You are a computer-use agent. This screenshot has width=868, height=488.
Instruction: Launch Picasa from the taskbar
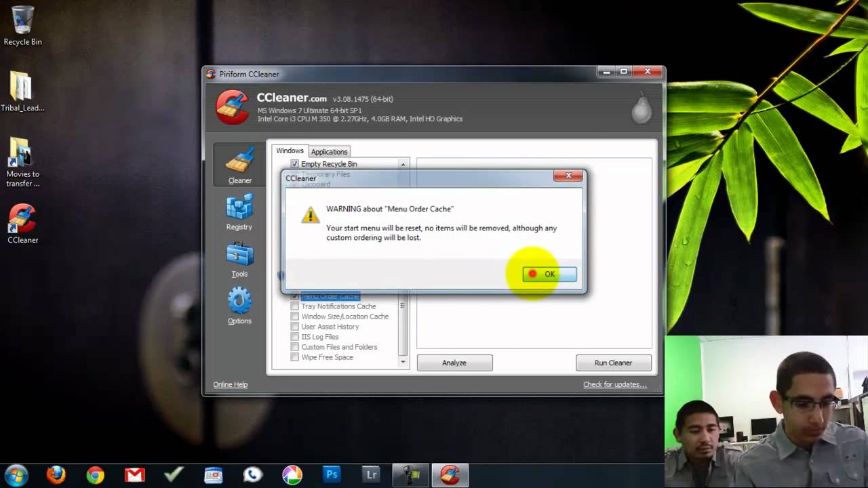[292, 474]
